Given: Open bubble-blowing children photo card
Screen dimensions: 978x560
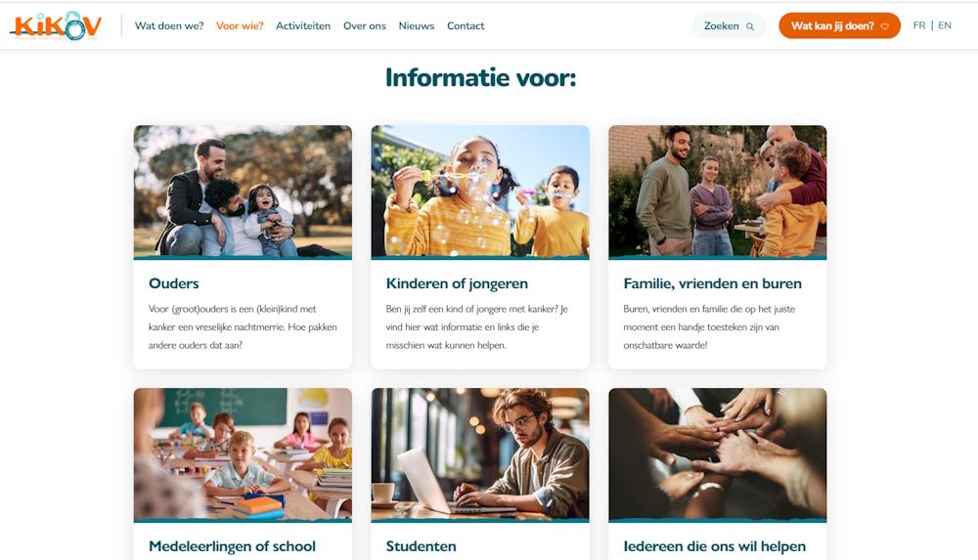Looking at the screenshot, I should [479, 192].
